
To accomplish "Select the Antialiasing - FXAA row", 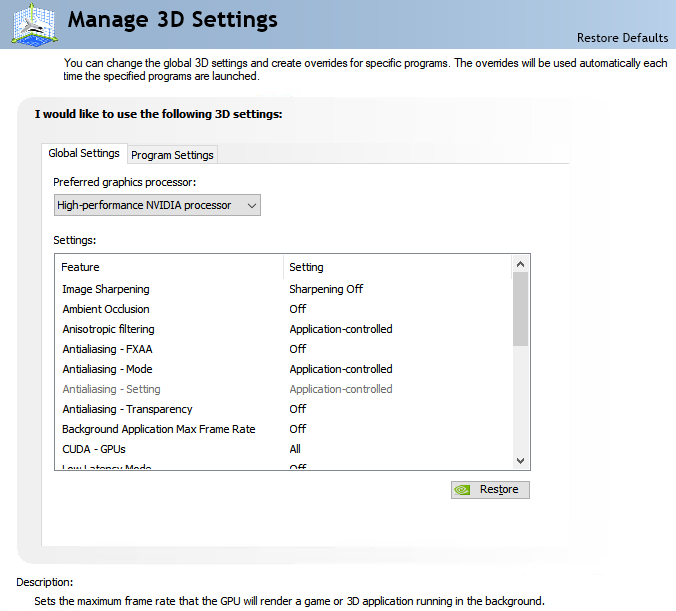I will (108, 349).
